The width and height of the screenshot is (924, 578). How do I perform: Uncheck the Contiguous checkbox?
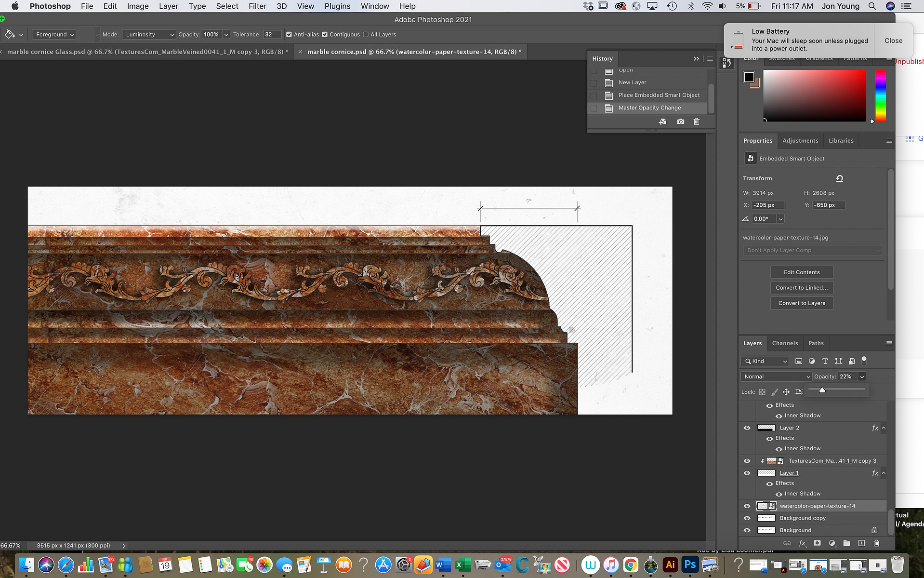(x=325, y=34)
